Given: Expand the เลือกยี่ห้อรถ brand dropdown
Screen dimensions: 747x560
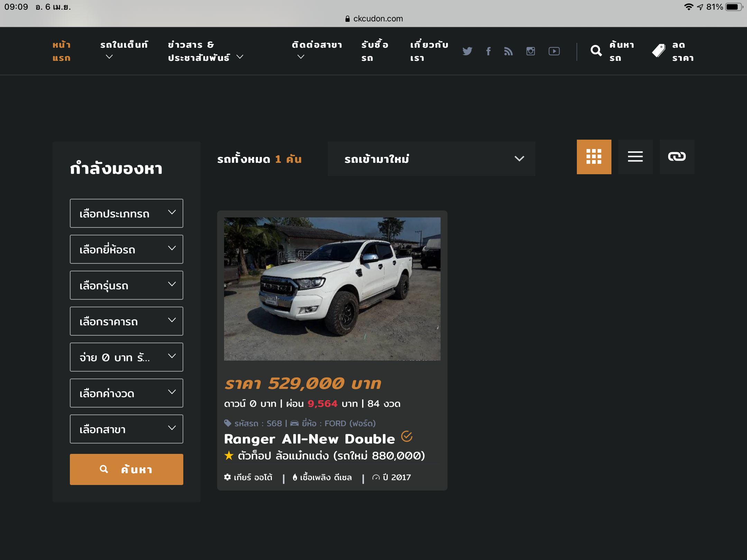Looking at the screenshot, I should (126, 249).
